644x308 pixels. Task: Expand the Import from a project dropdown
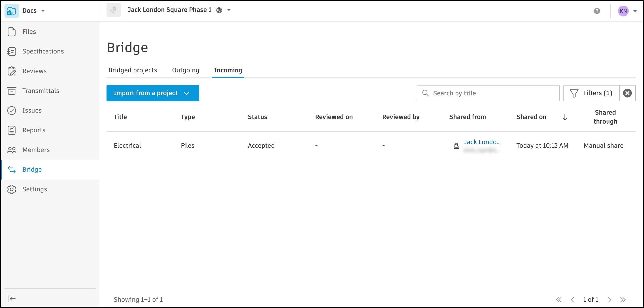pos(186,93)
